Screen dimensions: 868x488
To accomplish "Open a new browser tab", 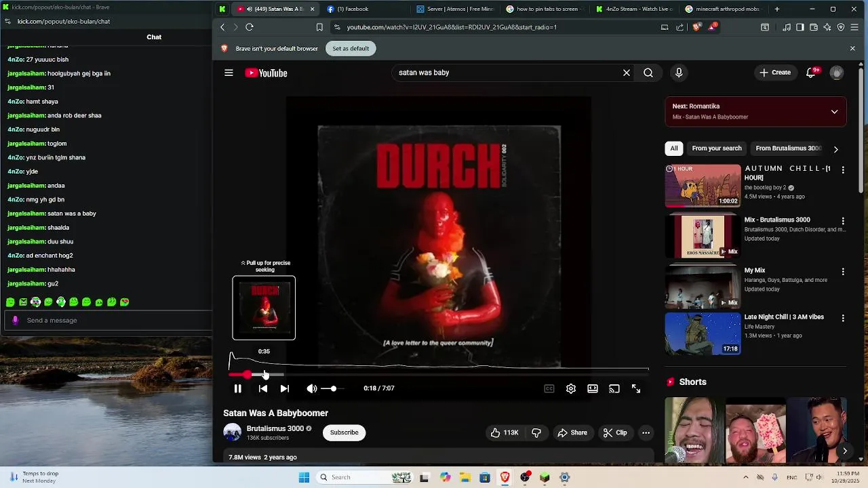I will coord(777,9).
